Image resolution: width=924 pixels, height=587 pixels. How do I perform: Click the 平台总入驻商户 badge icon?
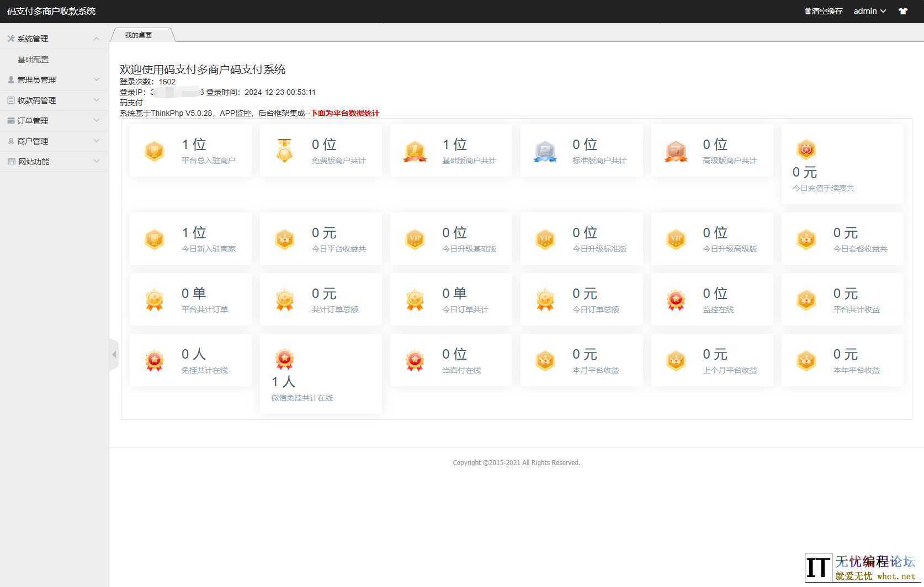click(x=155, y=151)
